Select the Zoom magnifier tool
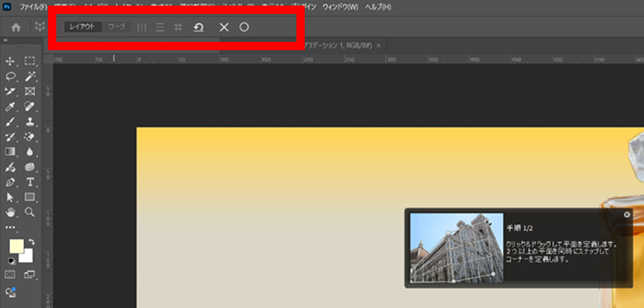 coord(30,212)
